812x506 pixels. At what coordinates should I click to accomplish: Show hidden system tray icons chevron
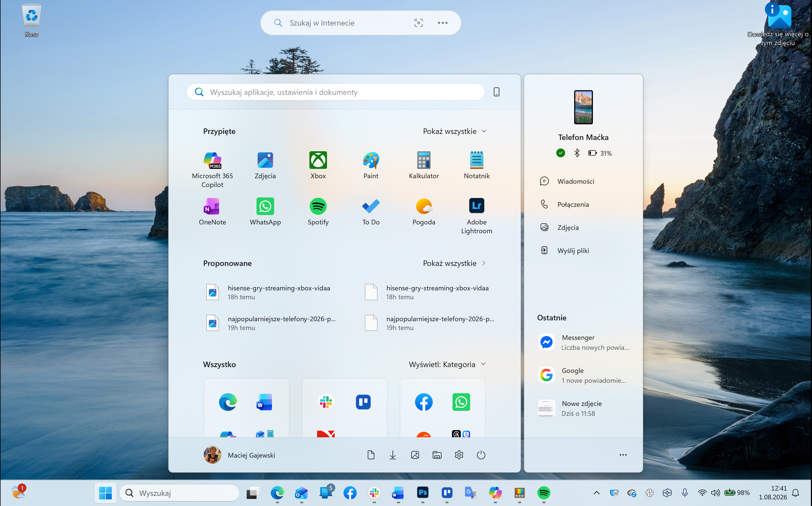coord(596,493)
